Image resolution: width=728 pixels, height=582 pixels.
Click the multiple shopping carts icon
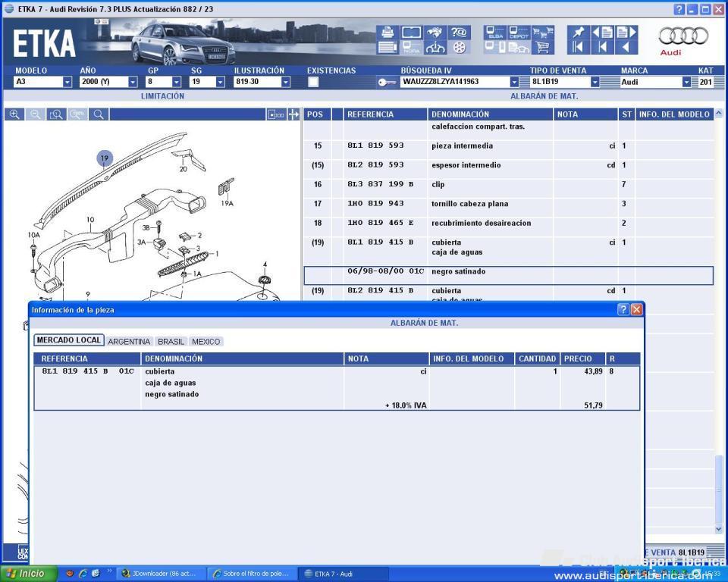pyautogui.click(x=543, y=32)
